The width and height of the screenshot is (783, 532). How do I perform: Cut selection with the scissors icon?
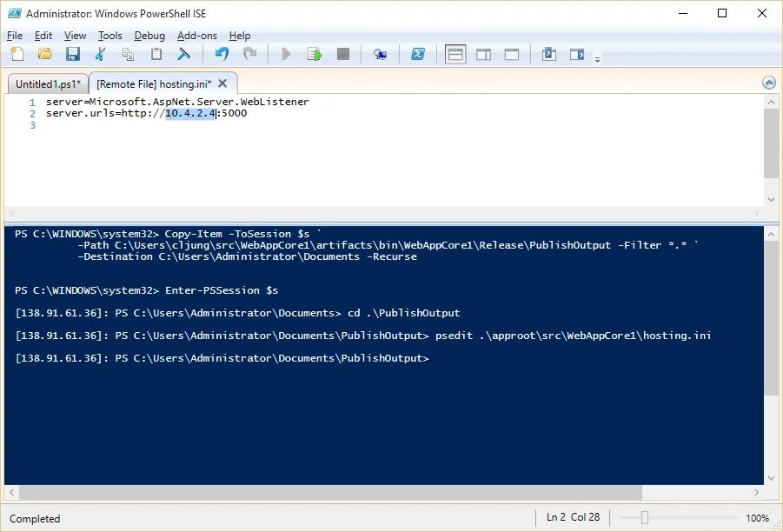tap(100, 53)
